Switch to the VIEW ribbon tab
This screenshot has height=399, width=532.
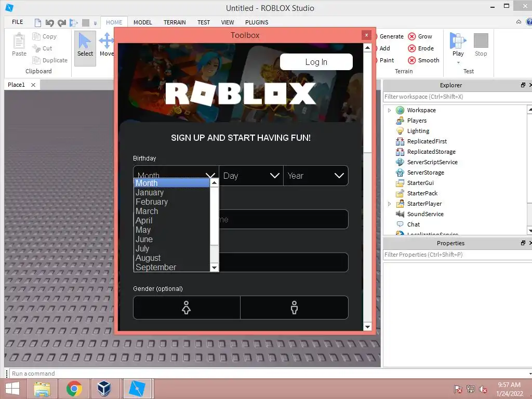[x=228, y=22]
